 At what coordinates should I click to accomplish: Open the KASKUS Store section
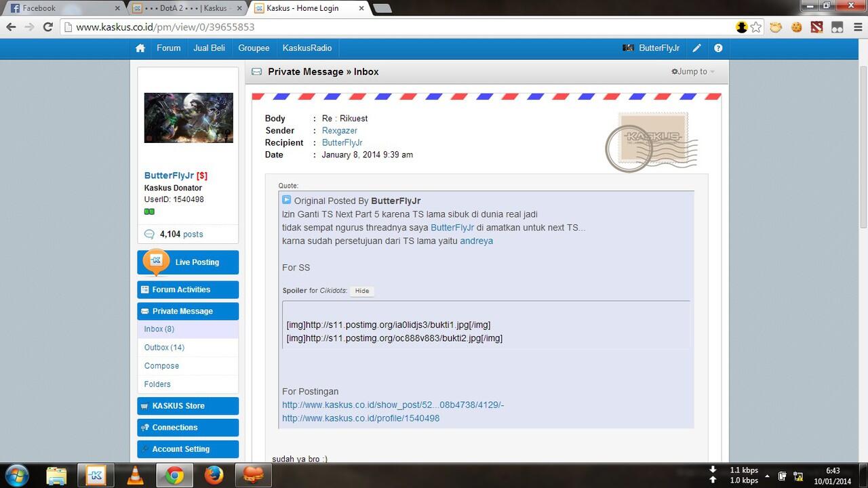(x=188, y=406)
